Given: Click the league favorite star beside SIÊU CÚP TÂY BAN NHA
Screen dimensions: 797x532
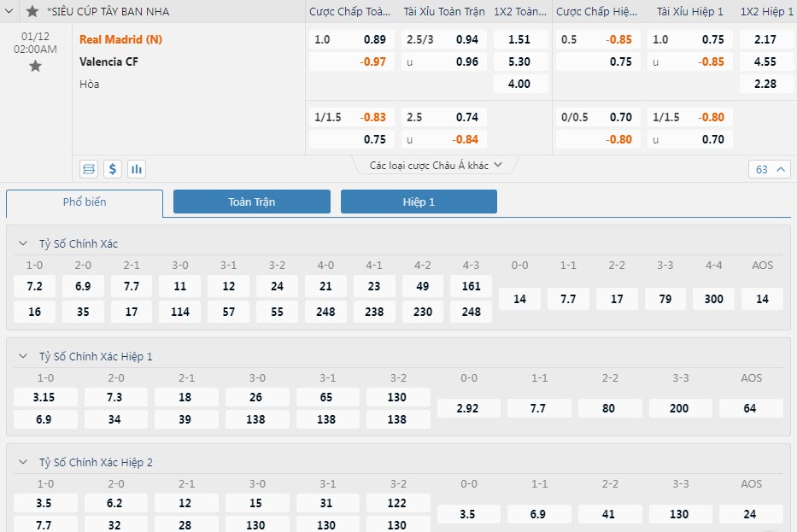Looking at the screenshot, I should [x=32, y=11].
